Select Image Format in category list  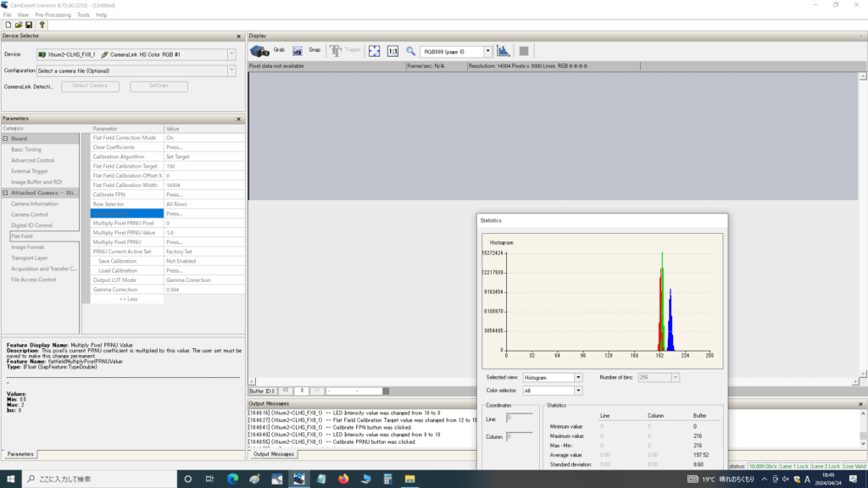pos(27,247)
